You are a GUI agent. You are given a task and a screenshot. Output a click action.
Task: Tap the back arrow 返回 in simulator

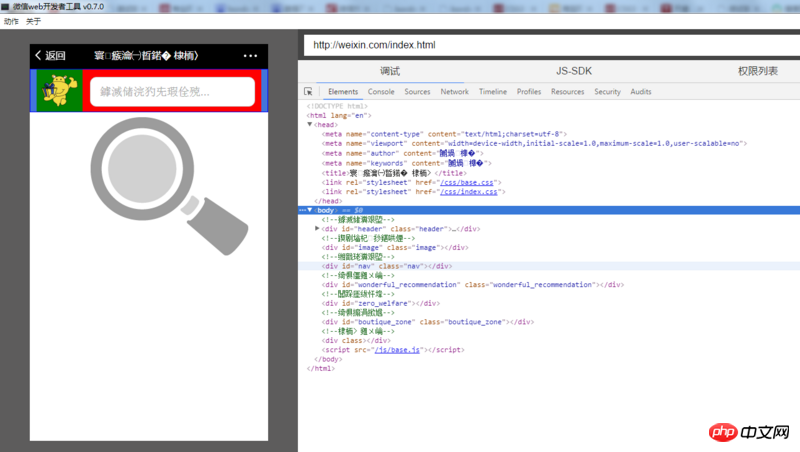point(50,55)
